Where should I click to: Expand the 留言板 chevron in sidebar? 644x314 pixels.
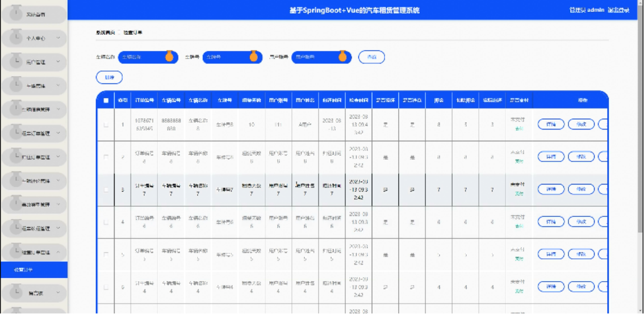(58, 293)
